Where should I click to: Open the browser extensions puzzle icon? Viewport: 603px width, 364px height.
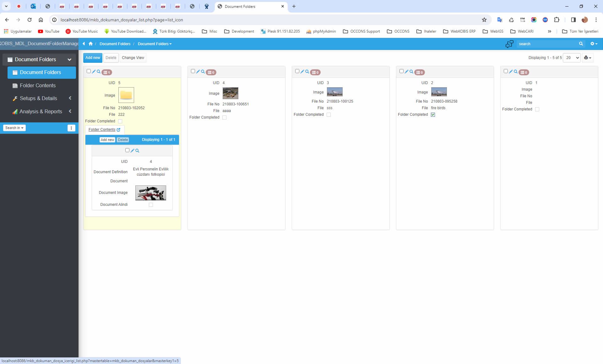coord(557,20)
